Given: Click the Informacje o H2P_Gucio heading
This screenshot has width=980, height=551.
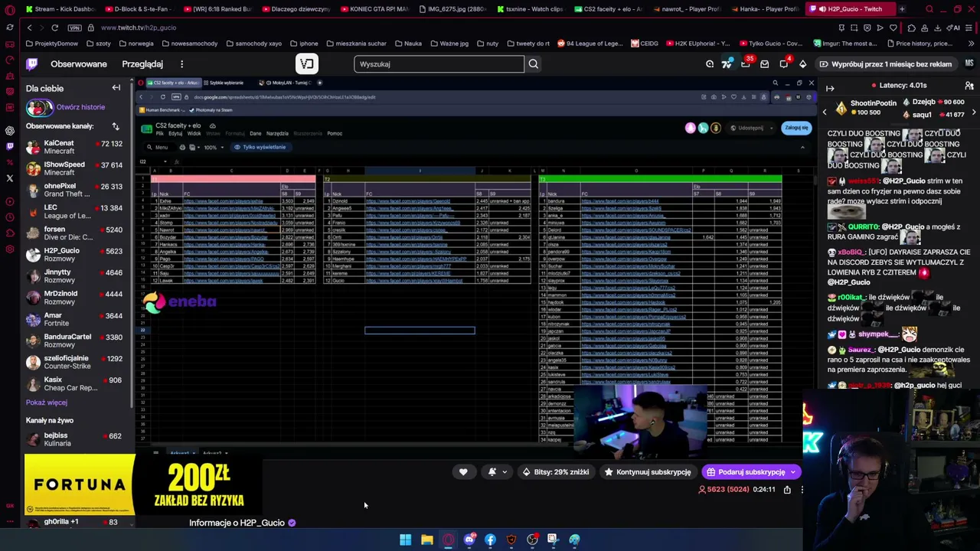Looking at the screenshot, I should click(x=237, y=523).
